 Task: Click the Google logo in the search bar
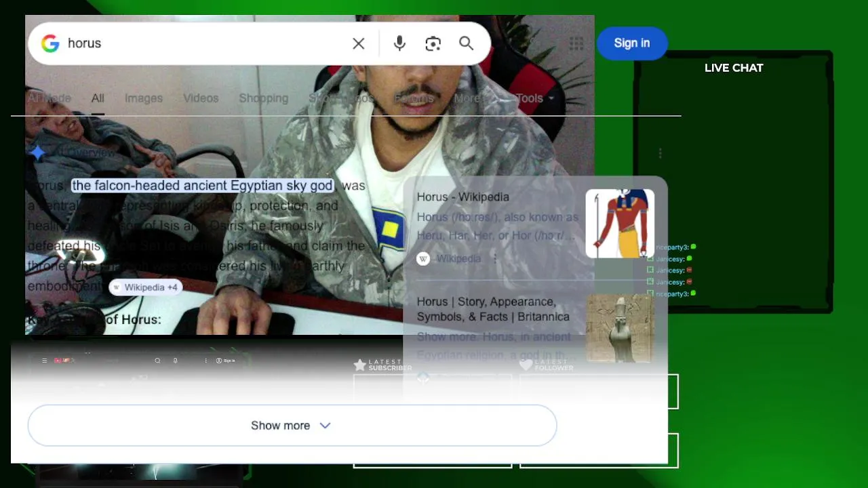coord(50,43)
